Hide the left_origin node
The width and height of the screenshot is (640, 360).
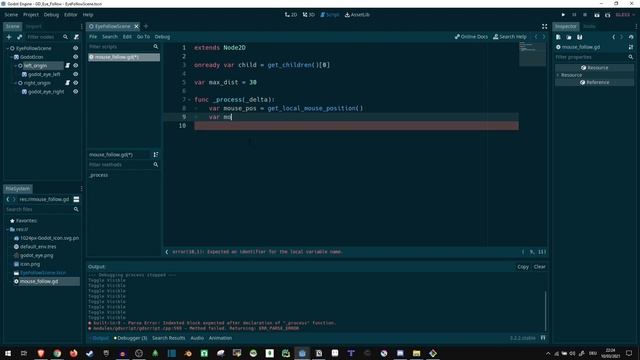[x=76, y=65]
